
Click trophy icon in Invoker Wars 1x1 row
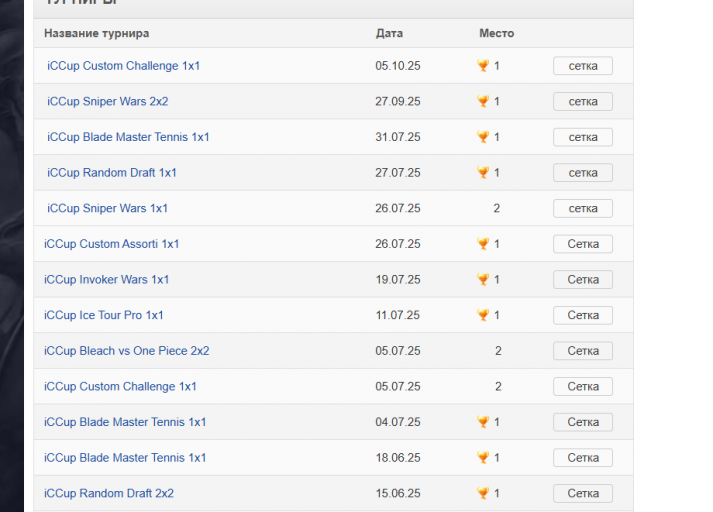(483, 280)
